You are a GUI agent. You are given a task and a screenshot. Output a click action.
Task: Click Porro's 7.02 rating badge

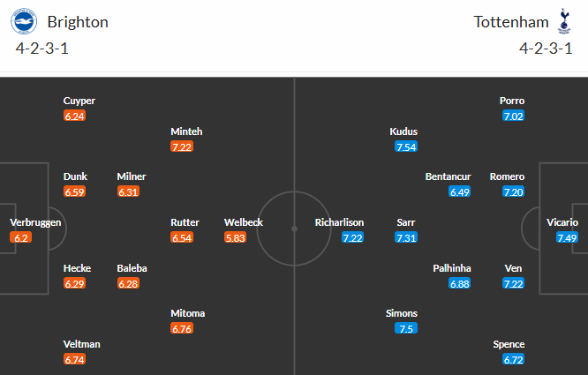click(513, 116)
